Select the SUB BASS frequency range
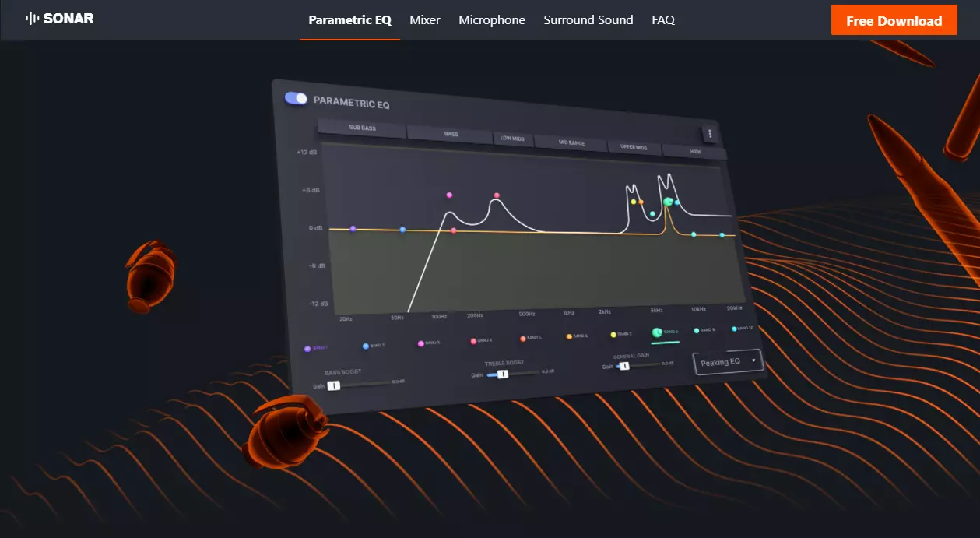 click(362, 128)
